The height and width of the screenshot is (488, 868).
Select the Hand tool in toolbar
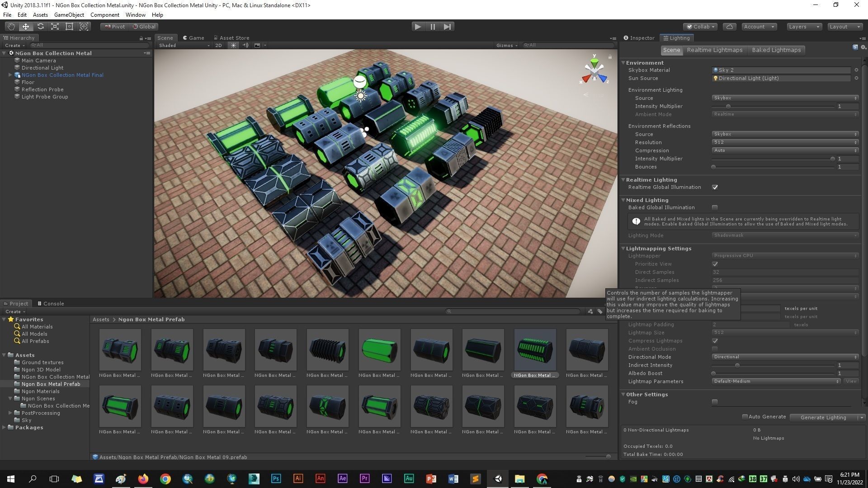[11, 27]
